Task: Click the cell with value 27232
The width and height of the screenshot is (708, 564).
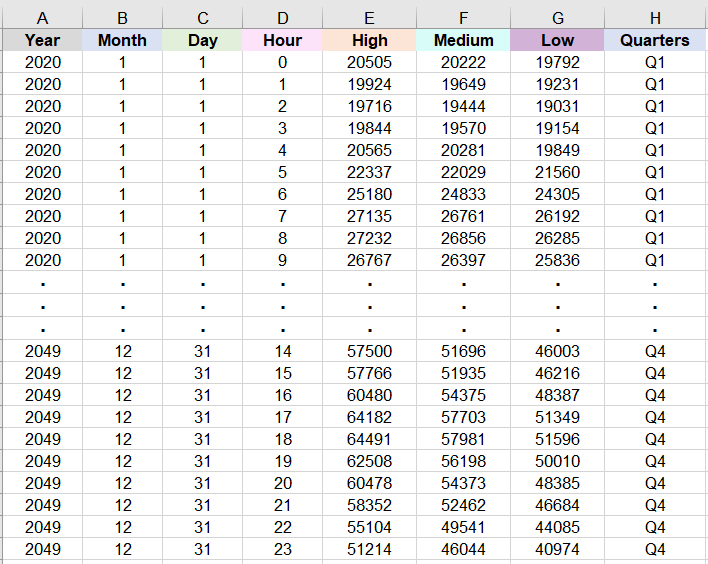Action: (x=369, y=238)
